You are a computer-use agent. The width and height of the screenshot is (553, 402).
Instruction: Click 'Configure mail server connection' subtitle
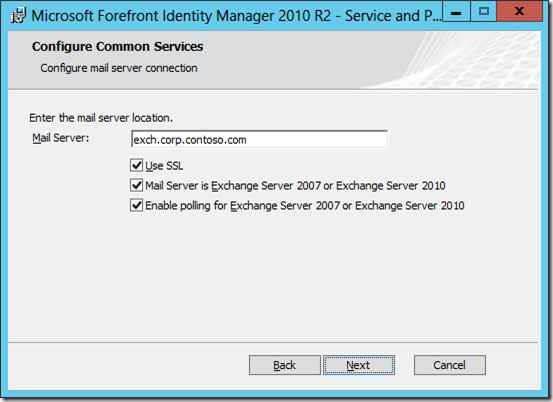point(119,68)
